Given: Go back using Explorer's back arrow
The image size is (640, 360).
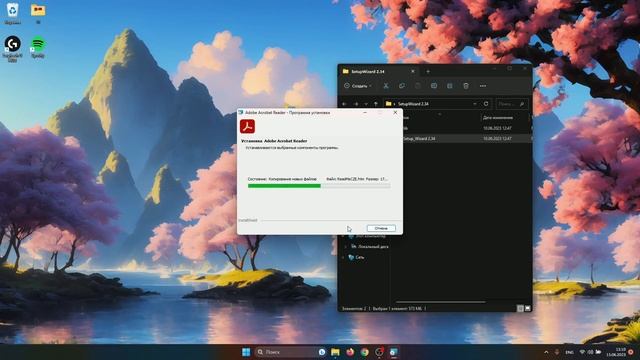Looking at the screenshot, I should click(x=345, y=104).
